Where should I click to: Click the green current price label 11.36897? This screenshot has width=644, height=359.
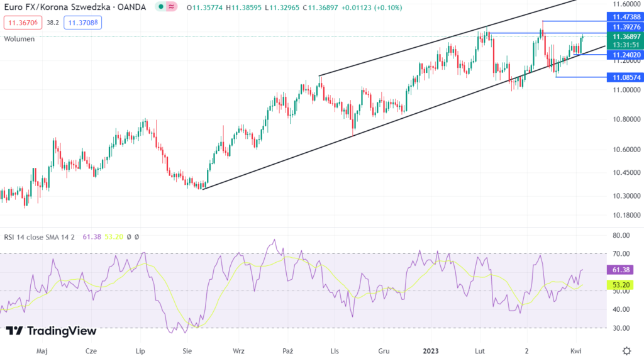623,37
